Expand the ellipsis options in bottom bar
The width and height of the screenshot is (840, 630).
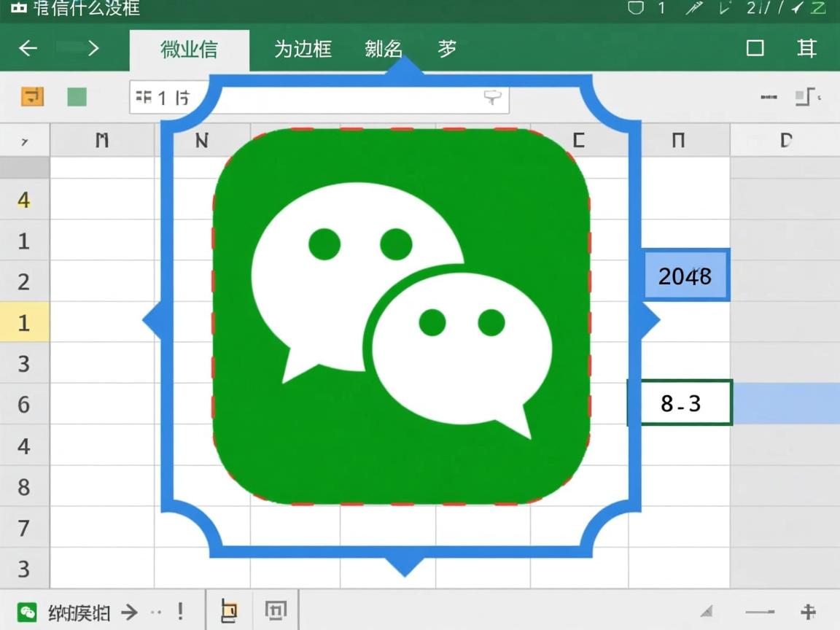coord(155,612)
